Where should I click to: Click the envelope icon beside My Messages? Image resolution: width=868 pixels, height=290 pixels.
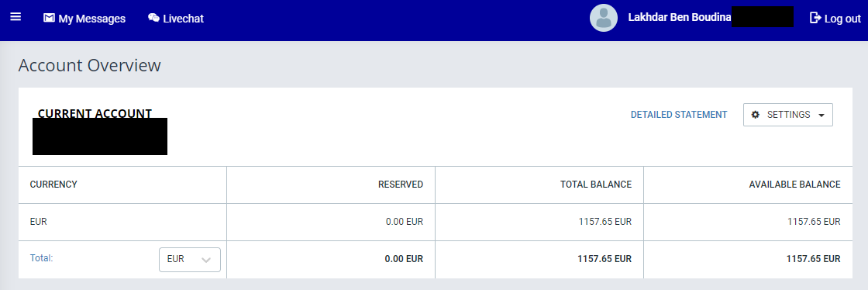49,19
